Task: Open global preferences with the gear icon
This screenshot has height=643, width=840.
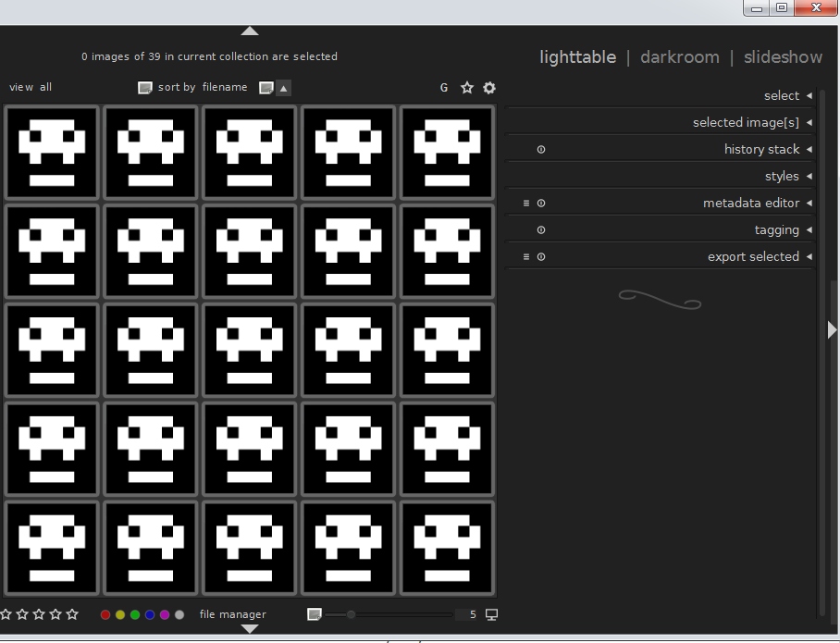Action: pyautogui.click(x=489, y=88)
